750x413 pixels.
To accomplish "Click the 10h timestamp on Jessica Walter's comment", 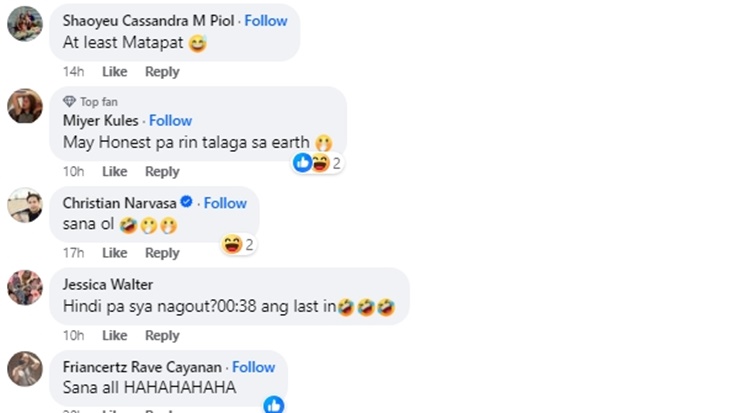I will (73, 335).
